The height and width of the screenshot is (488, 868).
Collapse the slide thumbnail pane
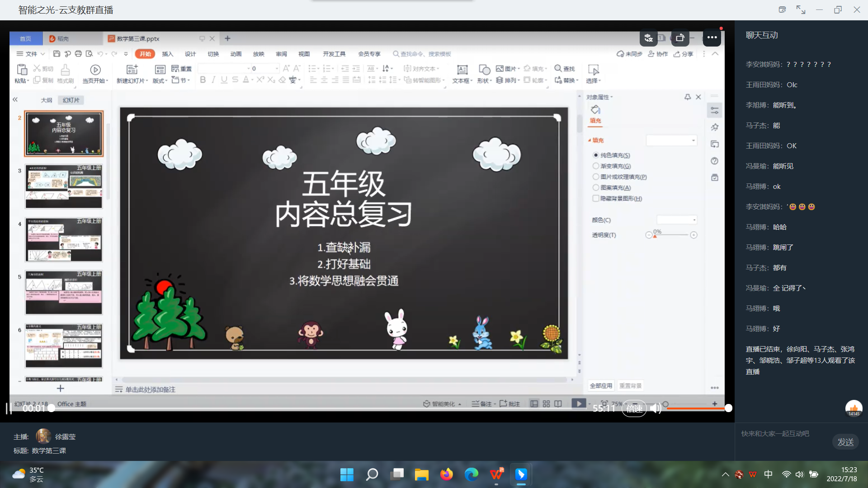[15, 99]
